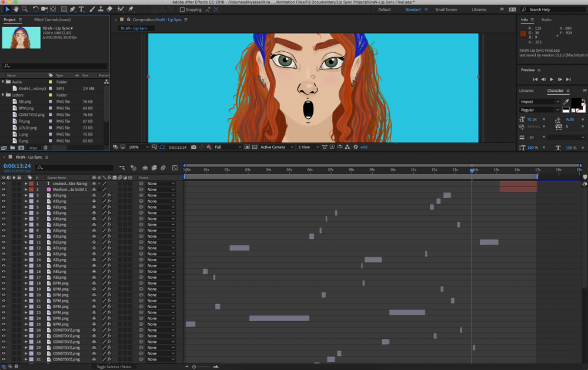The image size is (588, 370).
Task: Pick the Puppet Pin tool
Action: point(131,9)
